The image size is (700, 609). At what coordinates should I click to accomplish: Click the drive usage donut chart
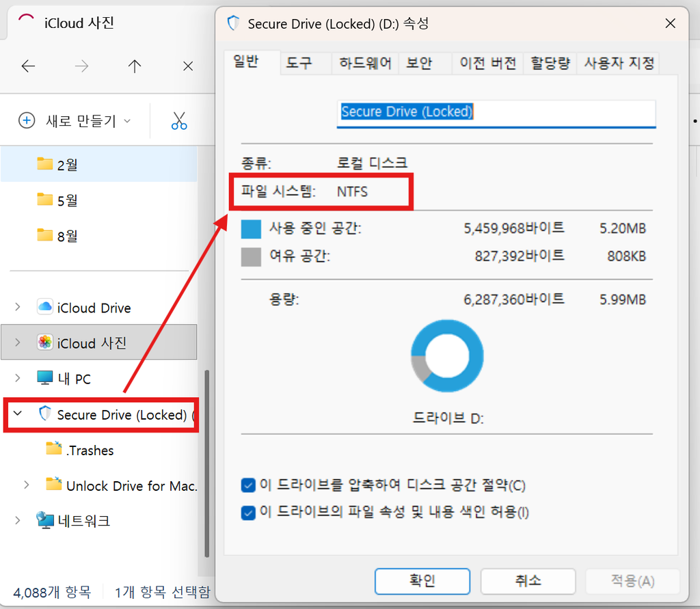[447, 356]
